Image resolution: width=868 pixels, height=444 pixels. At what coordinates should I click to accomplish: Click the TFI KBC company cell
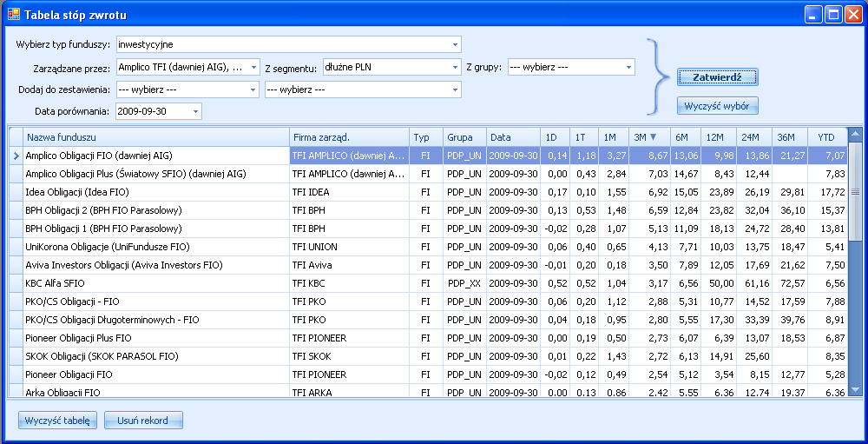pos(349,284)
